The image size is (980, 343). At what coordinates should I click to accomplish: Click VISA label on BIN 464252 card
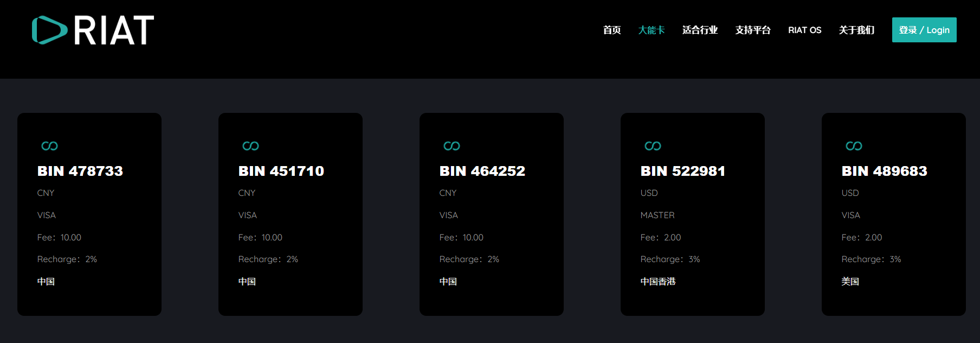point(449,215)
